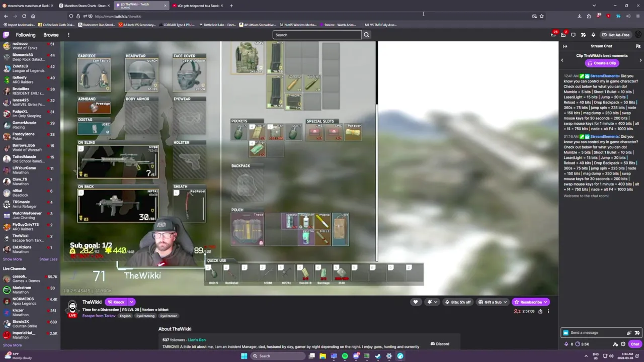Click the Bits: 5% off button
This screenshot has width=644, height=362.
click(458, 302)
